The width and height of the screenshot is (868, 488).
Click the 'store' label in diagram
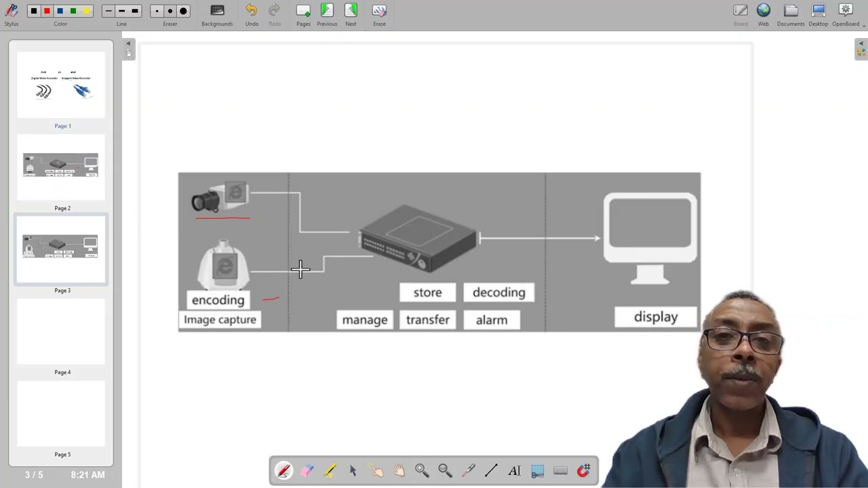[427, 292]
